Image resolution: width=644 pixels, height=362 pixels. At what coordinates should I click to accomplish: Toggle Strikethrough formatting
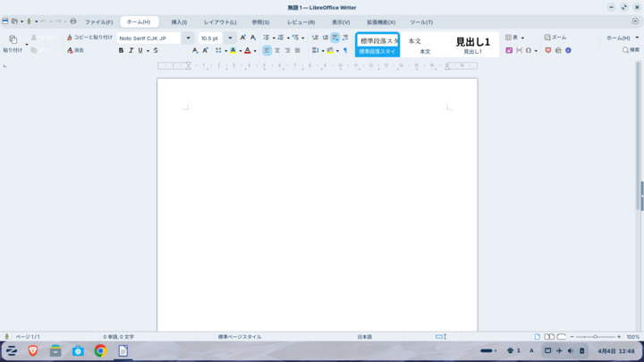(x=156, y=50)
